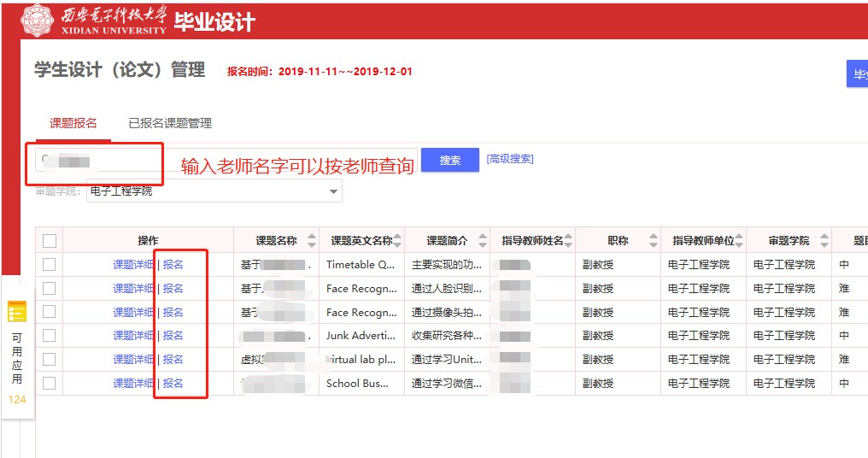Sort by 指导教师姓名 column arrows
868x458 pixels.
568,241
